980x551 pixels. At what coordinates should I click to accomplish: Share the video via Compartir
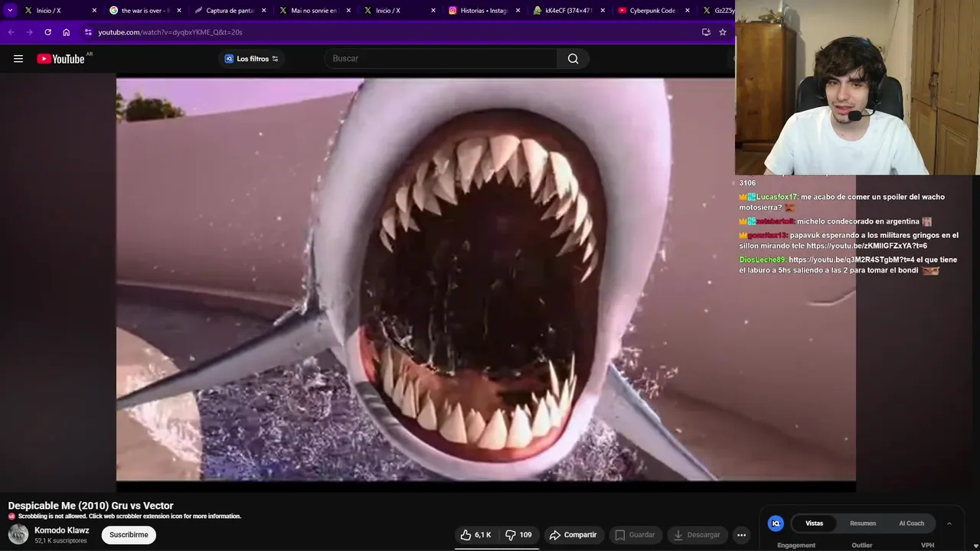click(x=573, y=535)
